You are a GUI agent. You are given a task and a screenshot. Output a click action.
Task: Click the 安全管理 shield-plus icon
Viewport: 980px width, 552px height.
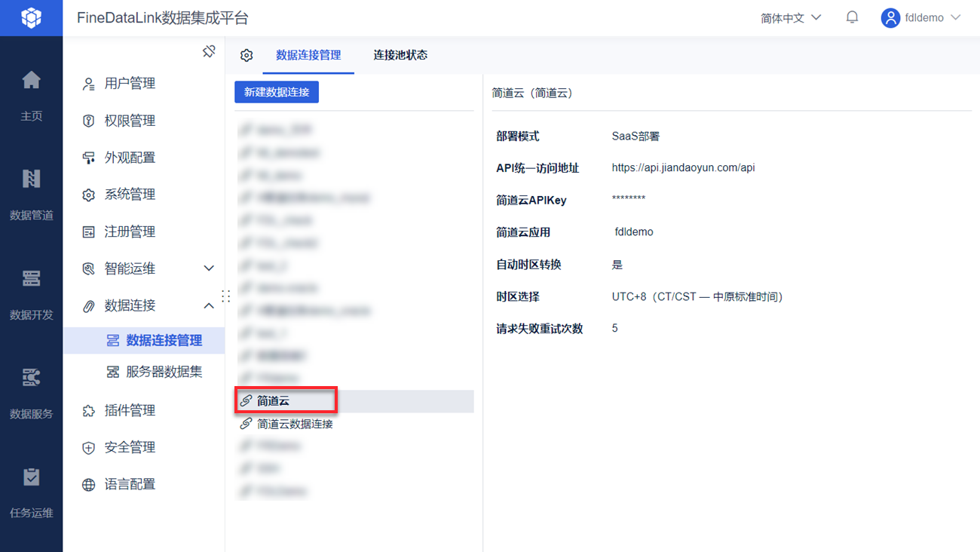tap(88, 447)
